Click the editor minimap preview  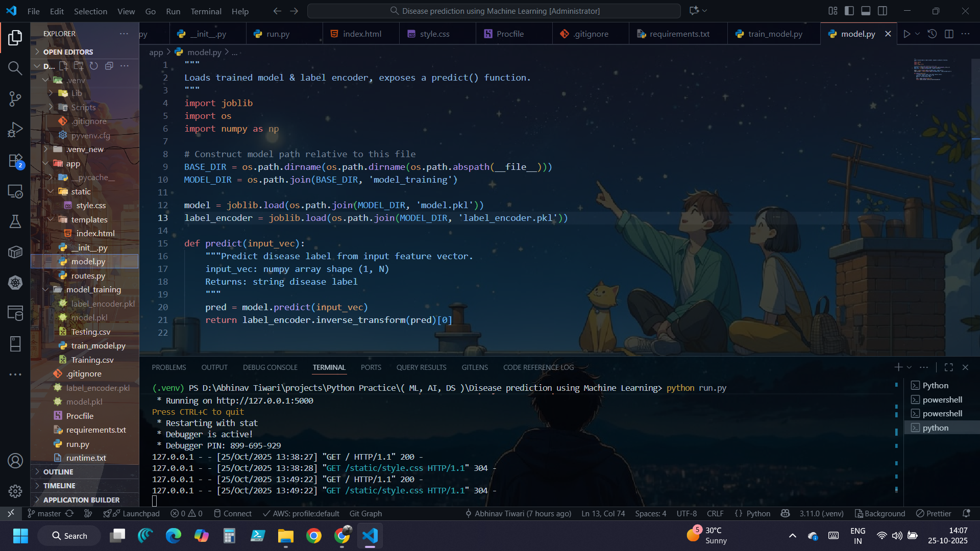[932, 70]
